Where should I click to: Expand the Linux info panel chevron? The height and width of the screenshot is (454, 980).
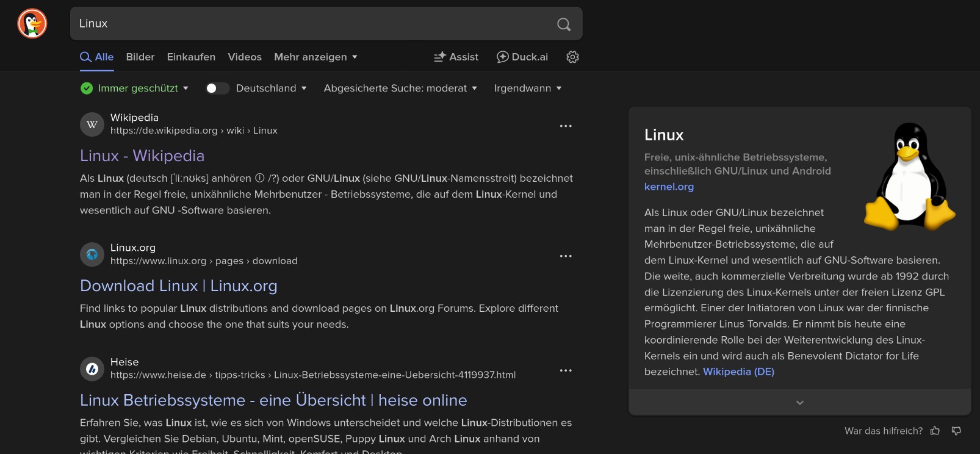[x=799, y=403]
